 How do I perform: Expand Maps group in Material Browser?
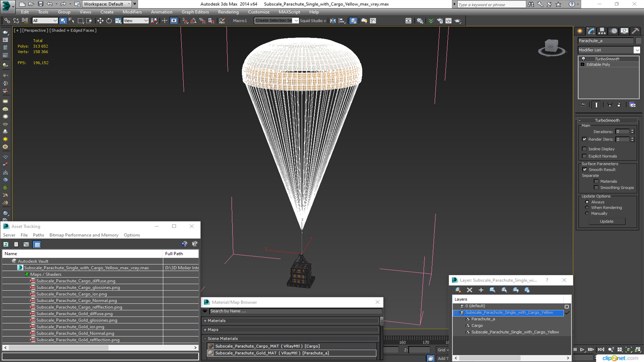tap(205, 330)
